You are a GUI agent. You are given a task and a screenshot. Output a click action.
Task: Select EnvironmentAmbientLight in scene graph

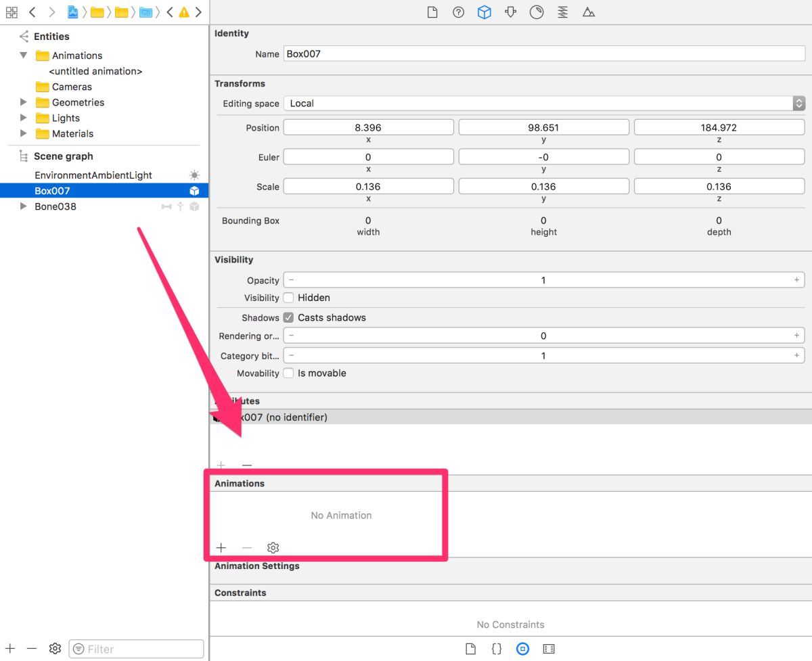pyautogui.click(x=93, y=175)
